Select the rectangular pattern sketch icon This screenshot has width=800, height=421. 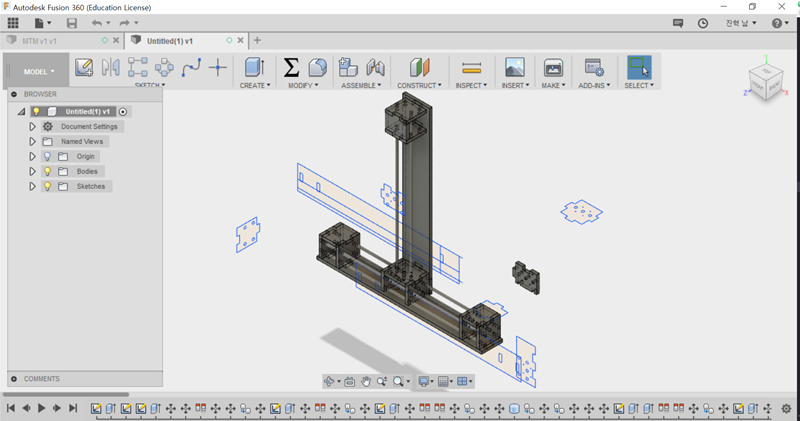138,67
